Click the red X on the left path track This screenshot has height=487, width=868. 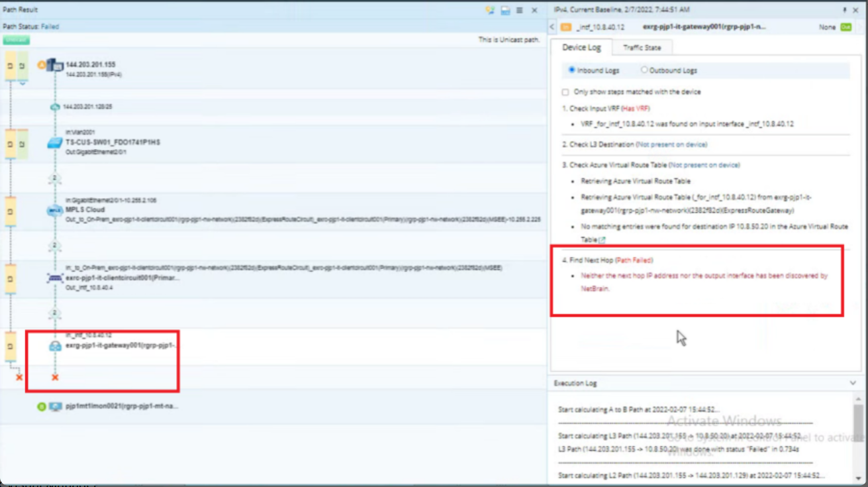(x=19, y=377)
